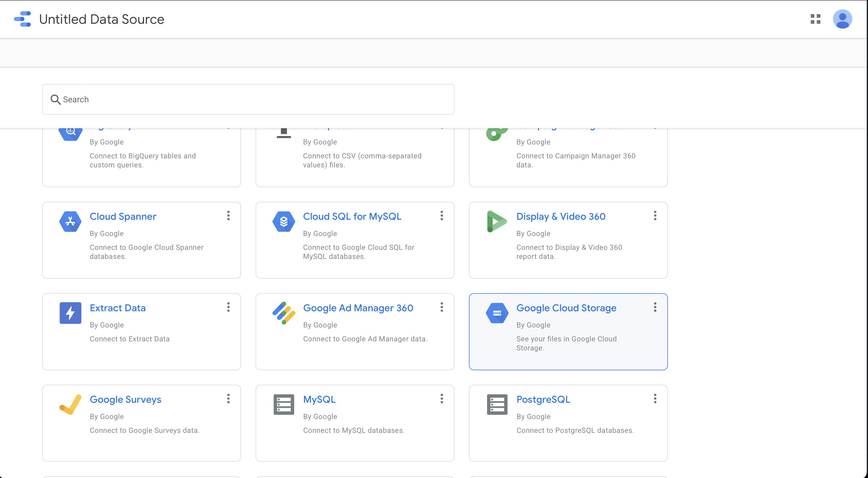The image size is (868, 478).
Task: Open the Google apps grid menu
Action: click(x=816, y=19)
